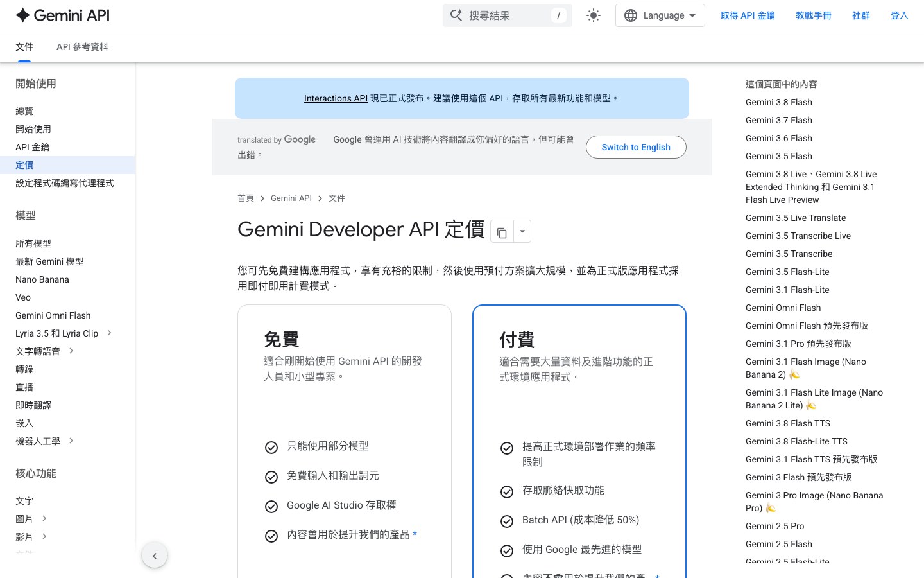924x578 pixels.
Task: Open 取得 API 金鑰 link
Action: [748, 15]
